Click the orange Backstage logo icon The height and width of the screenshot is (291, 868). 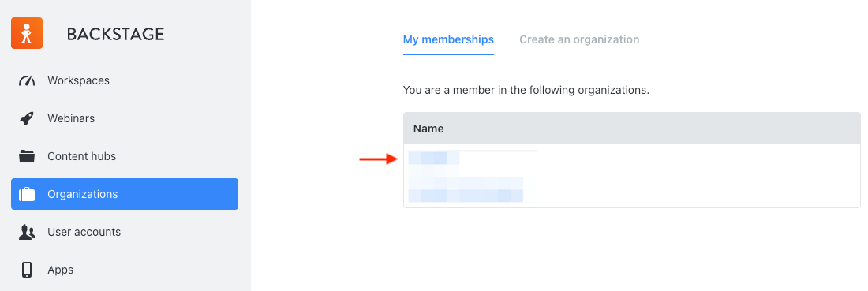27,33
